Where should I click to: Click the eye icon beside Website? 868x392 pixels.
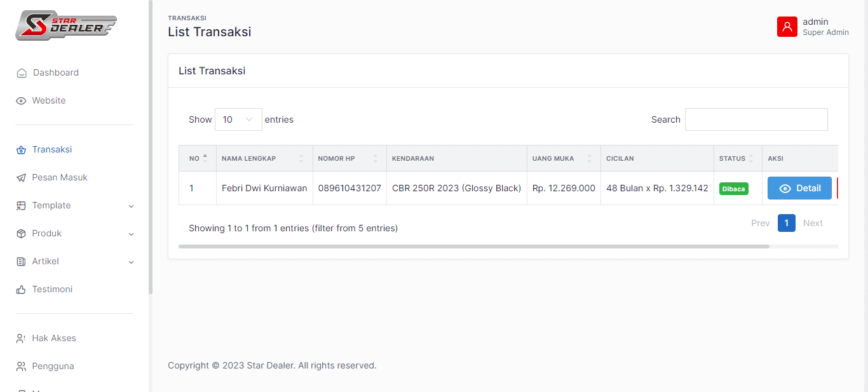click(21, 101)
